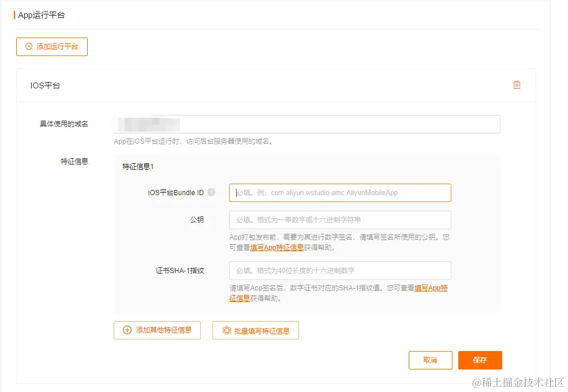The height and width of the screenshot is (392, 568).
Task: Open 填写App特征信息 link under SHA-1 fingerprint
Action: click(x=431, y=288)
